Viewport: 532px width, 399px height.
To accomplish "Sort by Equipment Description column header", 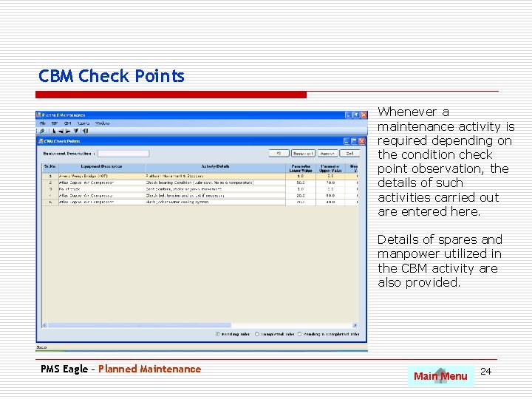I will [x=102, y=168].
